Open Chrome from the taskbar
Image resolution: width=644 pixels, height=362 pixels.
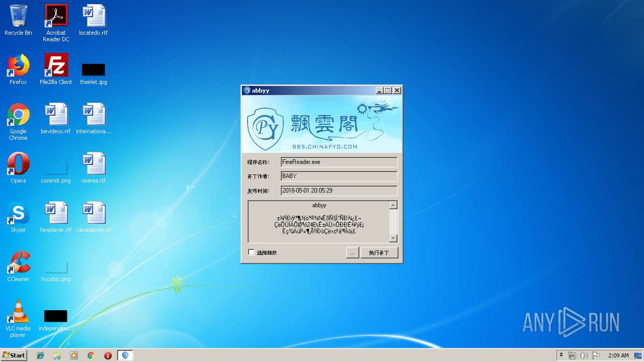pyautogui.click(x=91, y=355)
